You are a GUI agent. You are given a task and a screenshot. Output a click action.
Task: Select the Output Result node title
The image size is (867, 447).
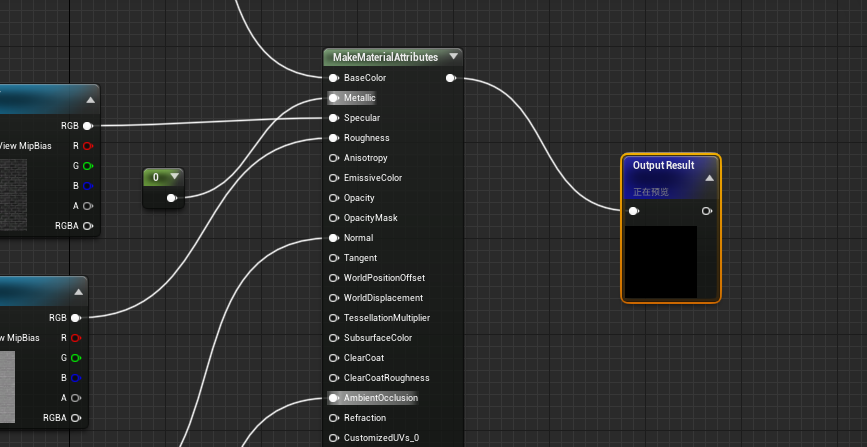tap(663, 165)
